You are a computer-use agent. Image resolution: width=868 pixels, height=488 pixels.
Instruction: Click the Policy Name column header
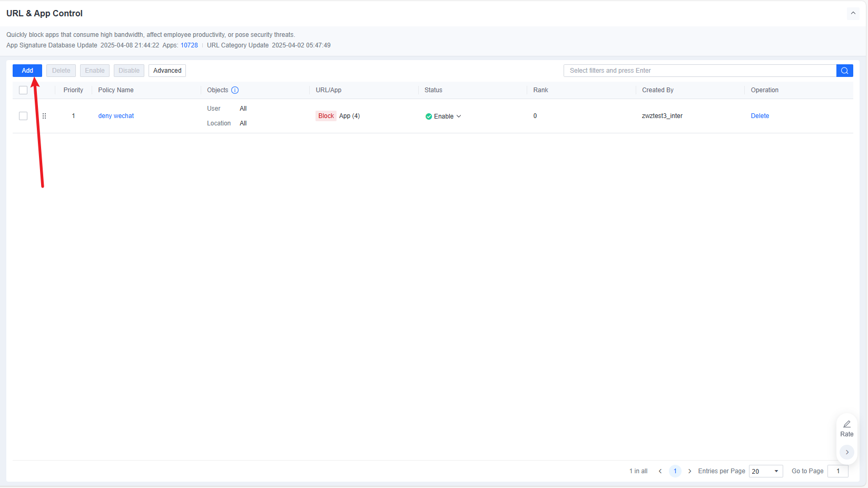[116, 90]
